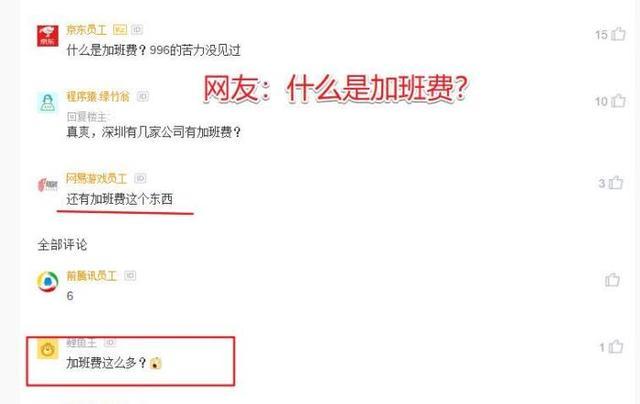Like the 前腾讯员工 comment
The width and height of the screenshot is (640, 404).
[x=612, y=280]
